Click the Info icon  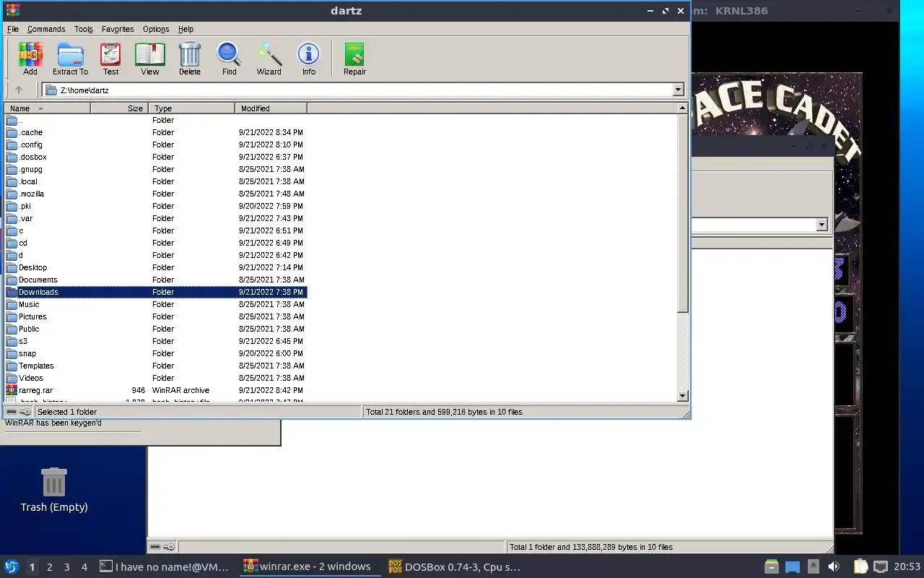(x=309, y=59)
